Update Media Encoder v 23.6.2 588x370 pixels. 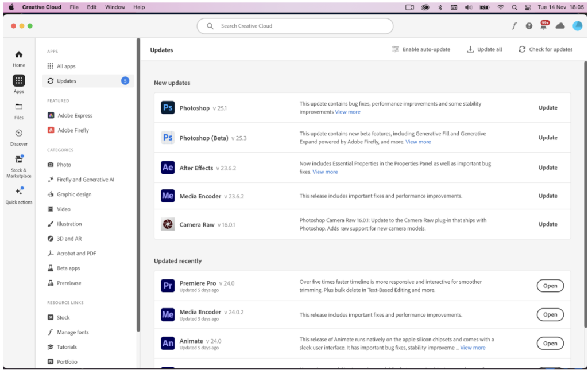tap(548, 196)
